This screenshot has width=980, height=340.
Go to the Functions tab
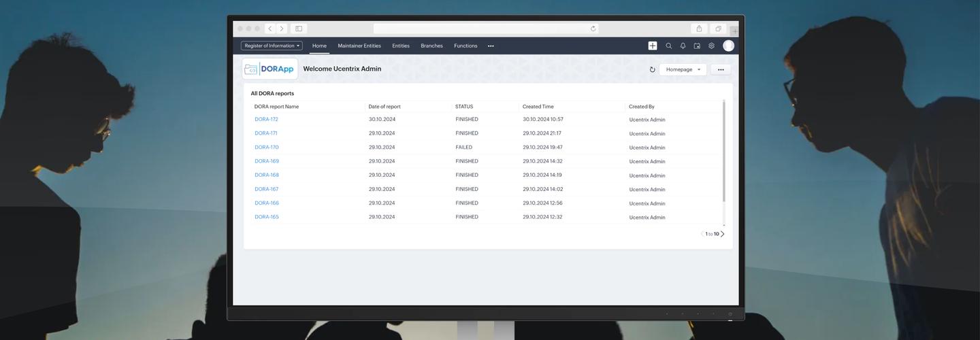point(465,46)
